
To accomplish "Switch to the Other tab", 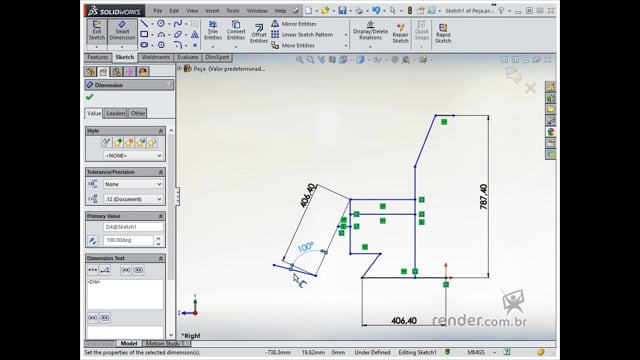I will pyautogui.click(x=138, y=113).
